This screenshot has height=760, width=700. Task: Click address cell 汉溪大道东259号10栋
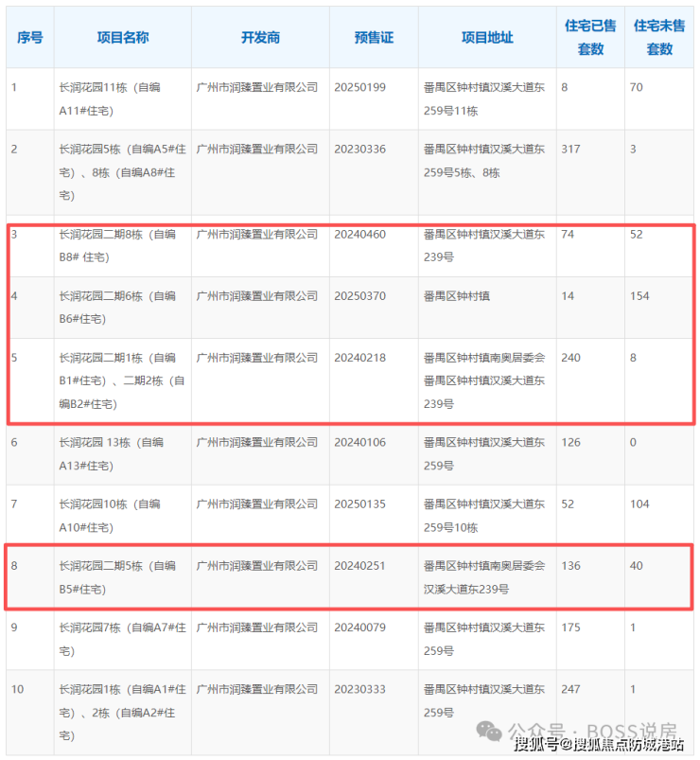tap(484, 516)
